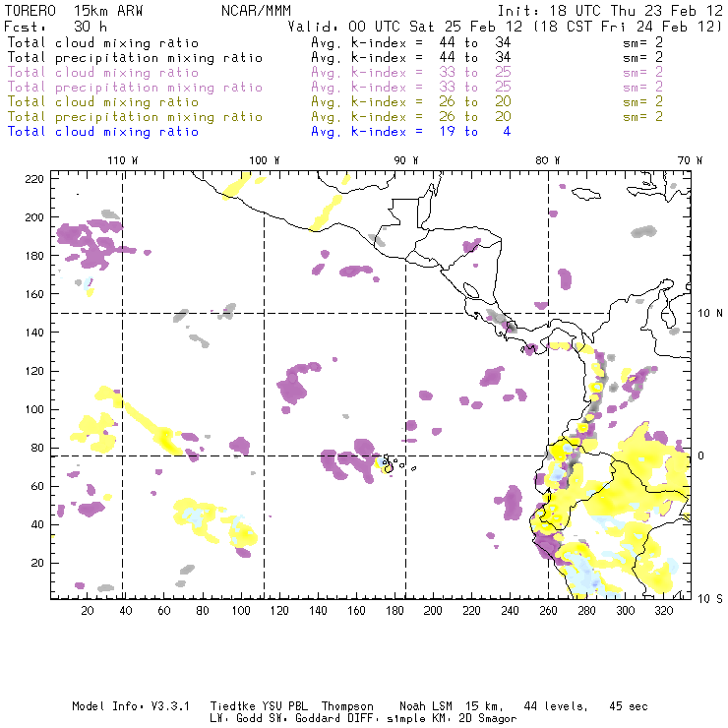The image size is (728, 728).
Task: Click '260' on the horizontal axis
Action: (548, 611)
